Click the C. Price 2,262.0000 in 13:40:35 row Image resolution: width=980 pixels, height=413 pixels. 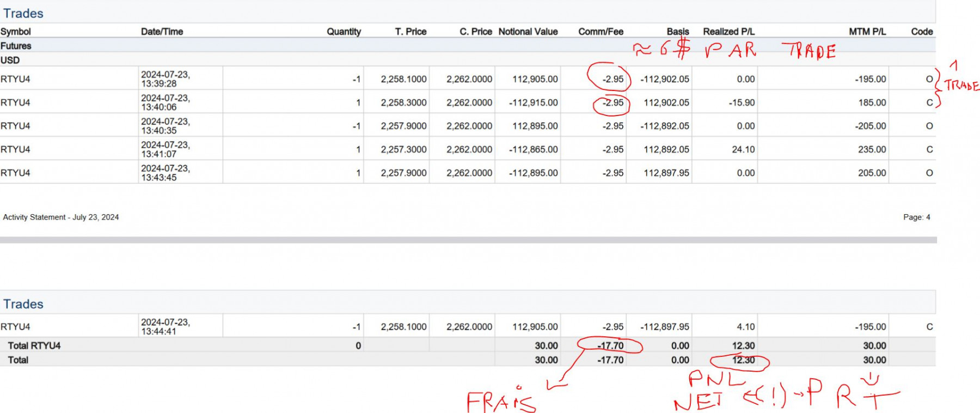click(469, 126)
